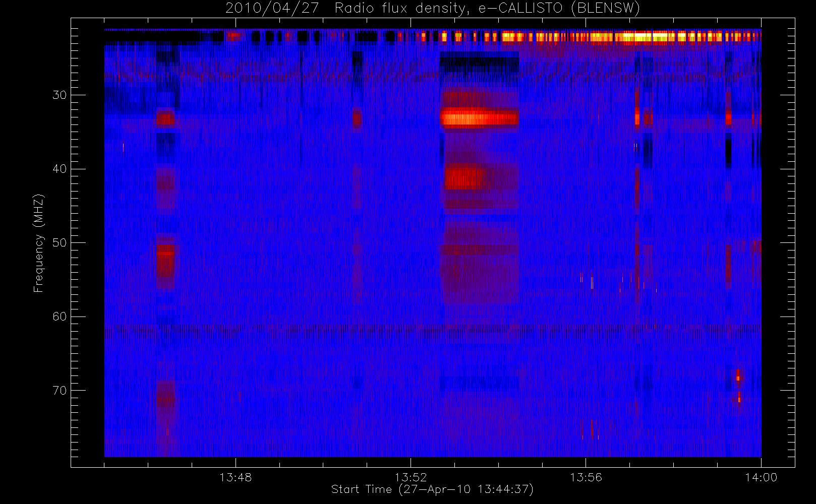This screenshot has width=816, height=504.
Task: Select the "Frequency (MHZ)" y-axis label
Action: [x=39, y=243]
